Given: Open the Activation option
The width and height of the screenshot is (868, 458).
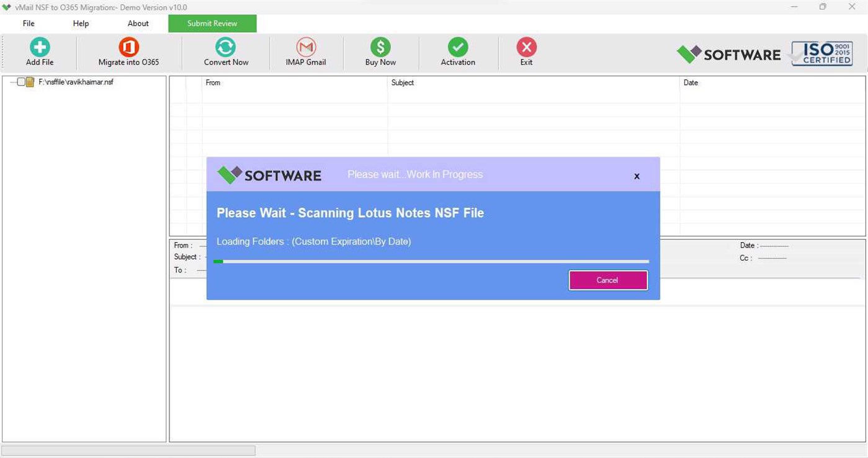Looking at the screenshot, I should coord(457,47).
